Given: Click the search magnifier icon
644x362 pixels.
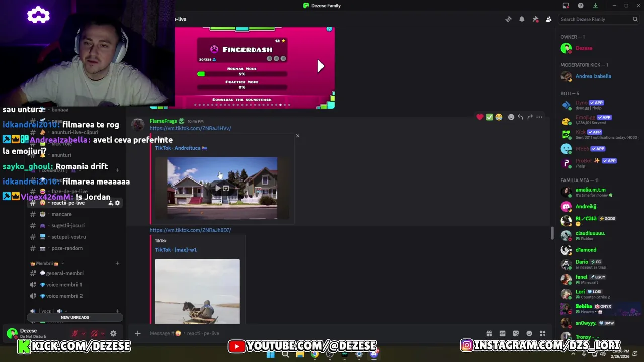Looking at the screenshot, I should tap(635, 19).
